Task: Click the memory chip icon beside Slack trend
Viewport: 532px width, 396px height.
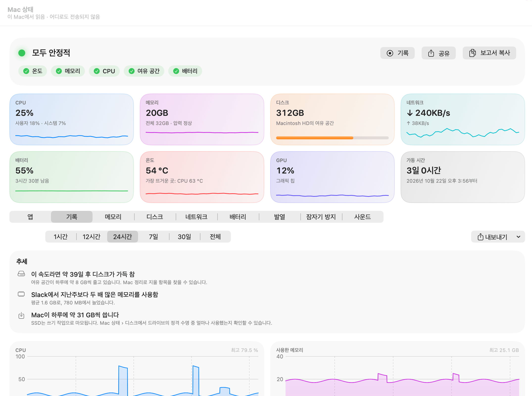Action: pos(21,294)
